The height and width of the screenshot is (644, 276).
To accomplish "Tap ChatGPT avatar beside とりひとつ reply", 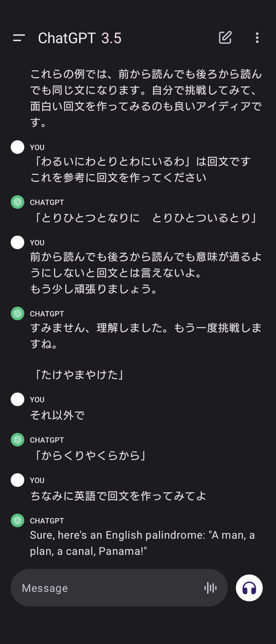I will [x=17, y=202].
